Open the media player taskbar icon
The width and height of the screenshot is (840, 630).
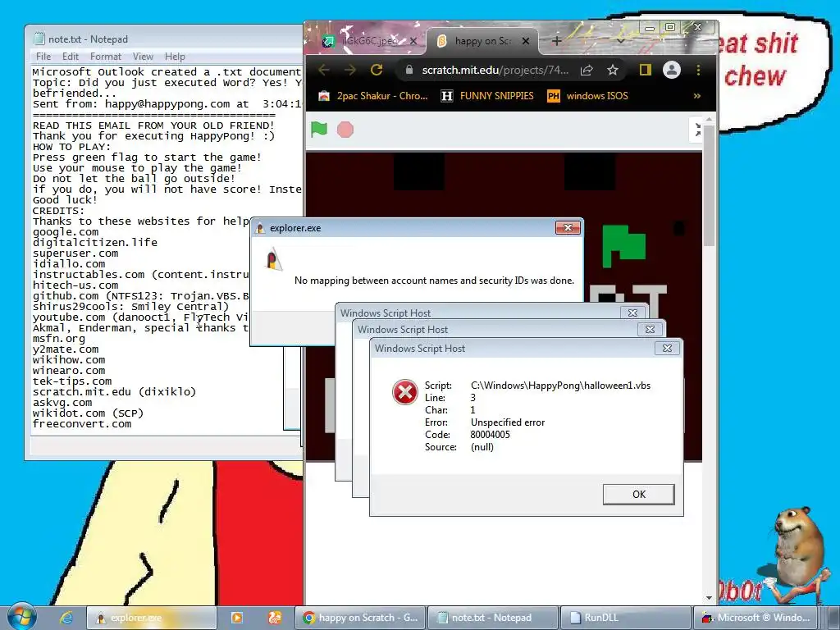[236, 618]
